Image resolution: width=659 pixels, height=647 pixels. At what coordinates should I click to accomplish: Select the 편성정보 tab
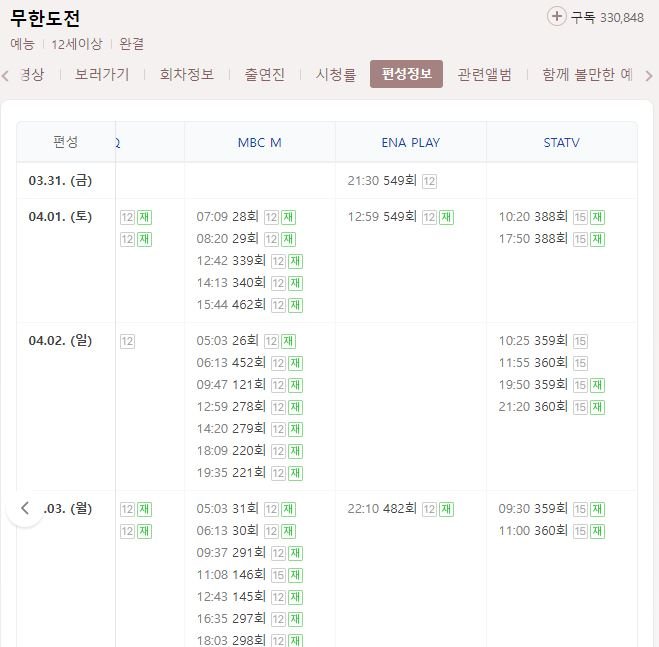click(x=406, y=74)
